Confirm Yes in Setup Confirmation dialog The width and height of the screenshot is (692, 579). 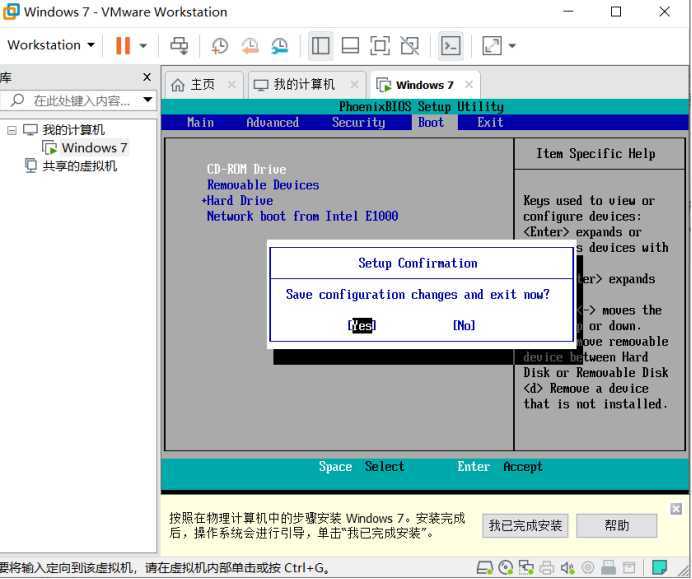pyautogui.click(x=362, y=325)
